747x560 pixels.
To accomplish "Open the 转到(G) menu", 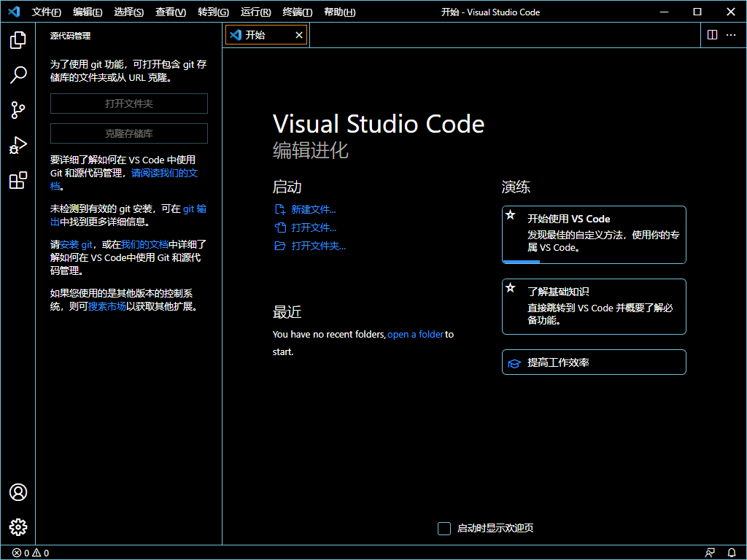I will (x=213, y=12).
